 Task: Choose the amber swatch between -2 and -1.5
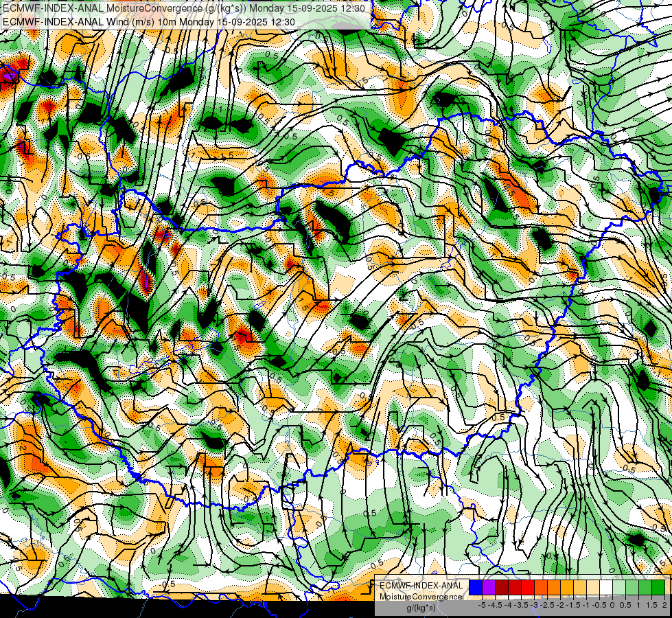[567, 588]
